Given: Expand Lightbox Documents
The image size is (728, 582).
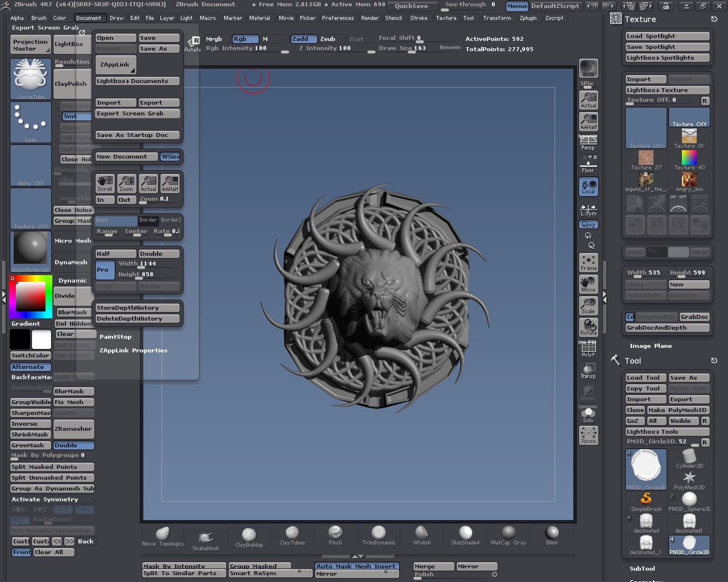Looking at the screenshot, I should pos(138,81).
